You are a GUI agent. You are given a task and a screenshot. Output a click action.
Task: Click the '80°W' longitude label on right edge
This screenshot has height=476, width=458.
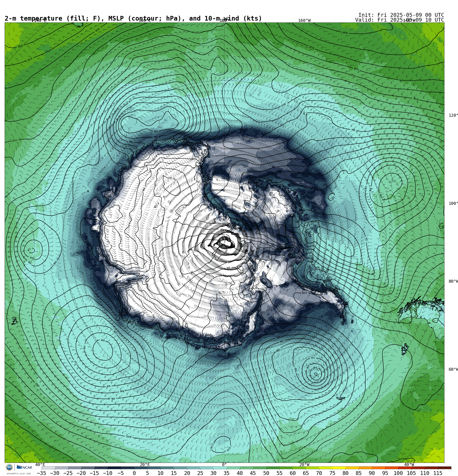click(453, 281)
